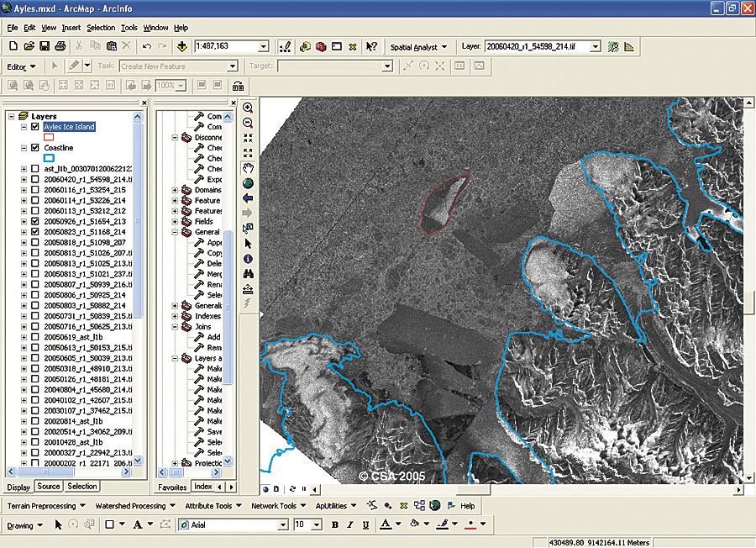
Task: Open the Terrain Preprocessing menu
Action: 42,506
